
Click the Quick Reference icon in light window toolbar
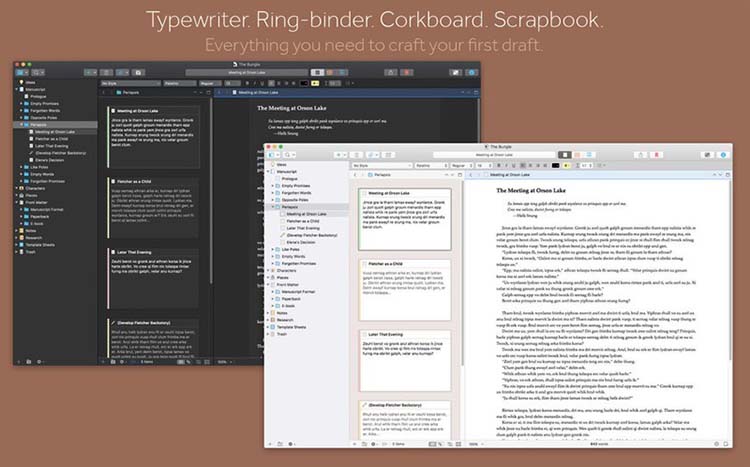[x=388, y=155]
